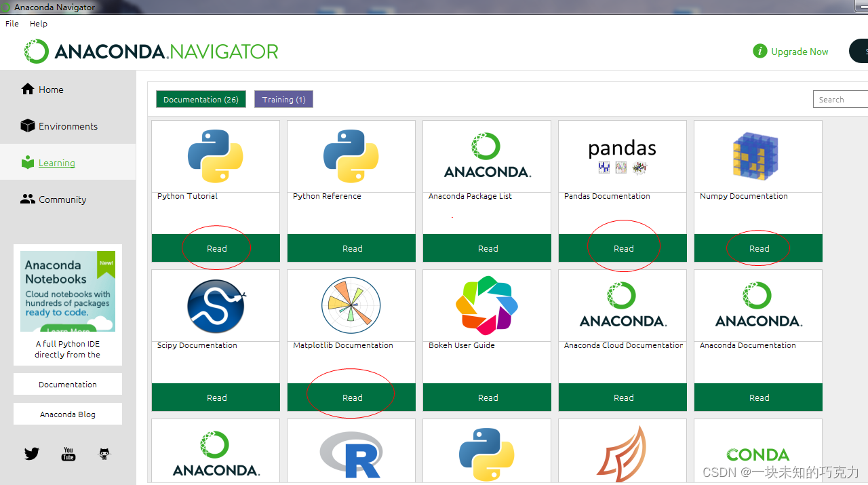The image size is (868, 485).
Task: Click the Python Tutorial logo thumbnail
Action: pos(216,156)
